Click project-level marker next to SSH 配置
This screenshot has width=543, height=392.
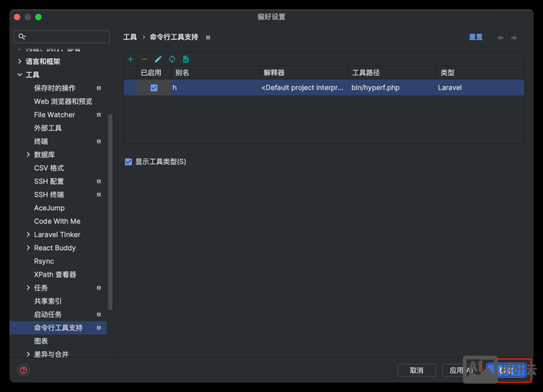(x=99, y=181)
